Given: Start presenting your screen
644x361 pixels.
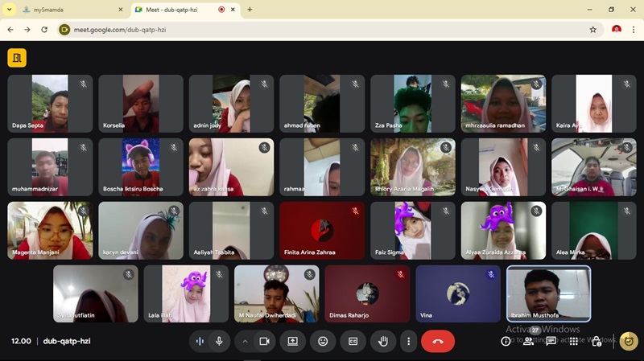Looking at the screenshot, I should click(x=293, y=341).
